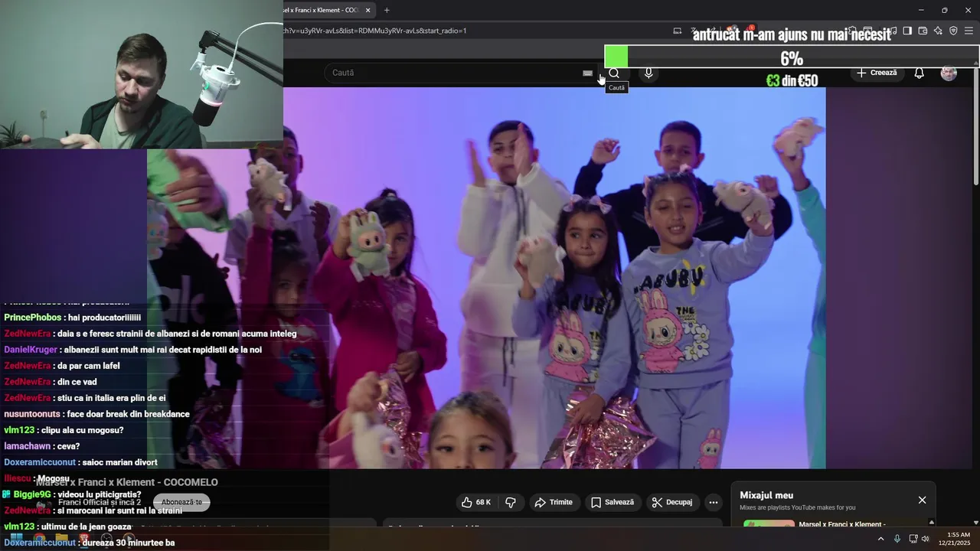Click the browser address bar URL
Screen dimensions: 980x551
click(x=375, y=31)
